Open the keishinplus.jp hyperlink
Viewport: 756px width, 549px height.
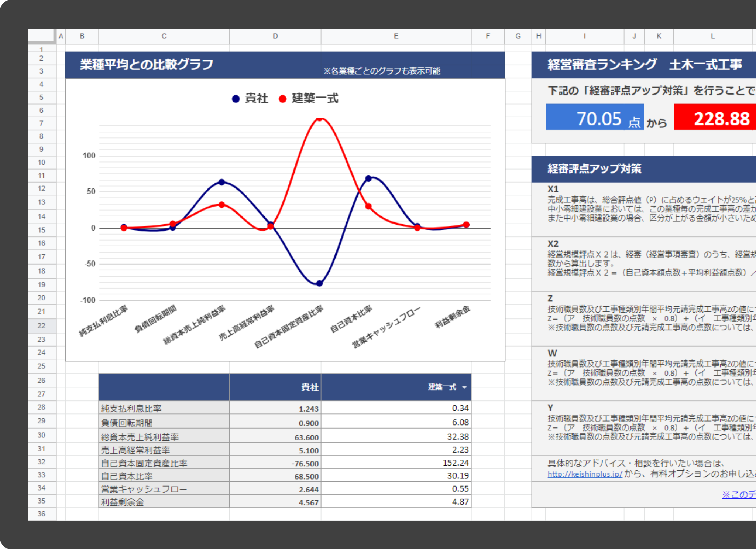(x=585, y=474)
